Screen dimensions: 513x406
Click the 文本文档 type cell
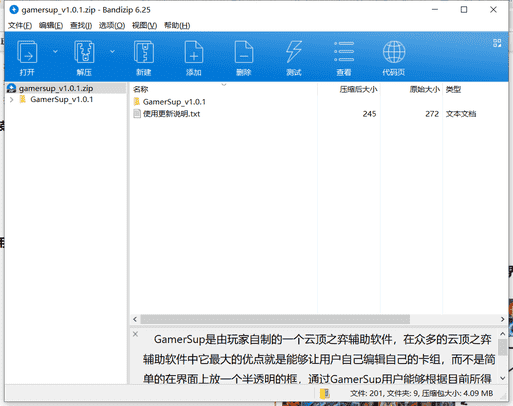(461, 114)
